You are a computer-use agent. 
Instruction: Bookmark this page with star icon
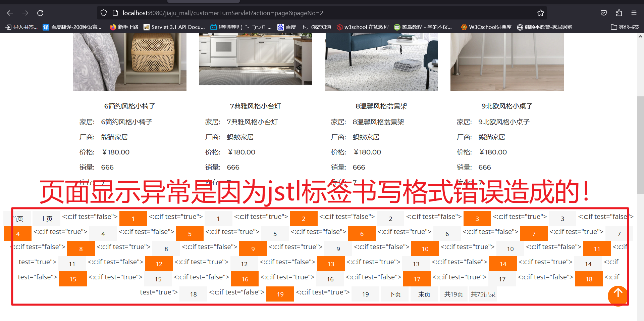point(540,13)
